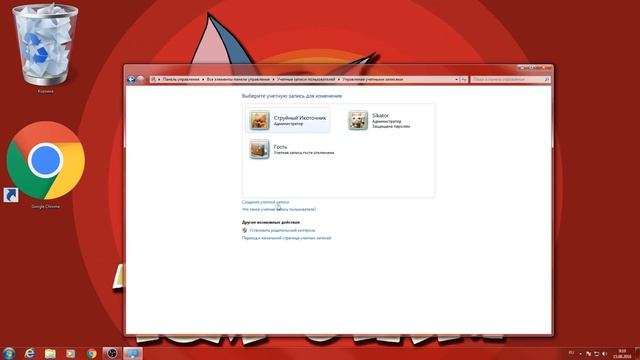Viewport: 640px width, 360px height.
Task: Open Windows Media Player from taskbar
Action: point(71,353)
